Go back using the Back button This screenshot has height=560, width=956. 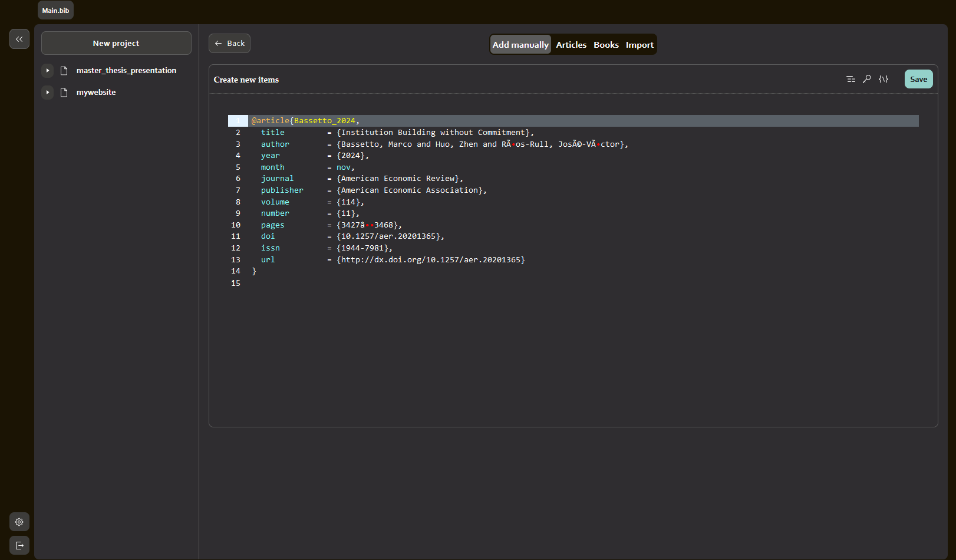[229, 44]
